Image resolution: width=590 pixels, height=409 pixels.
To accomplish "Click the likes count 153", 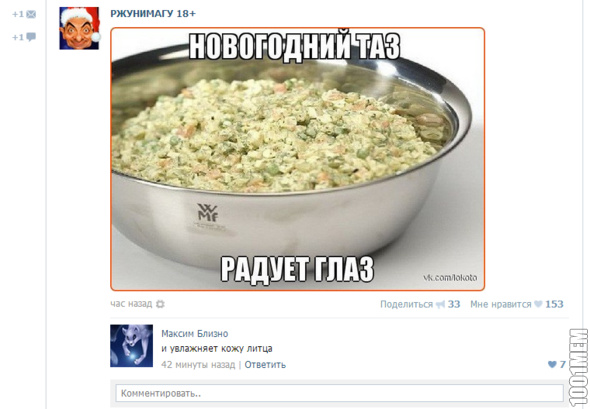I will point(554,304).
